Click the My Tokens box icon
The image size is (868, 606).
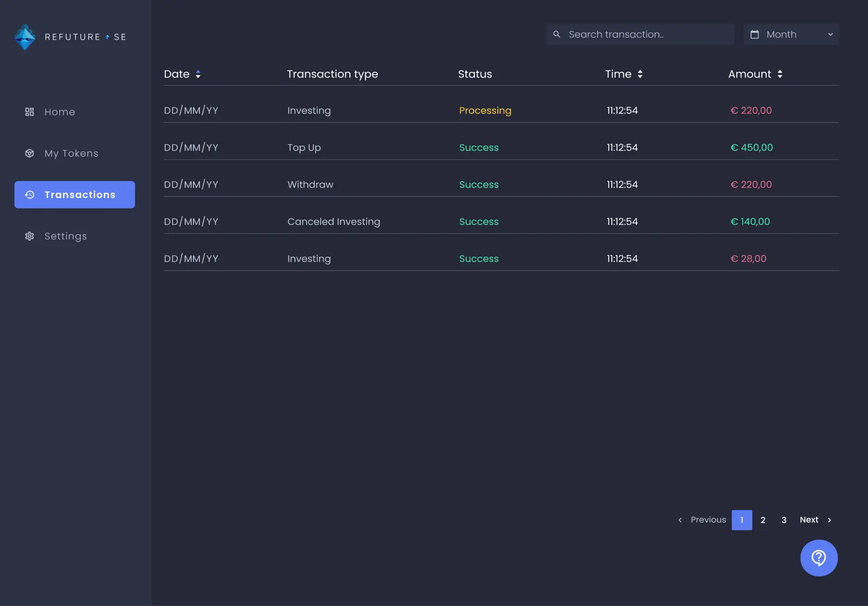coord(29,153)
